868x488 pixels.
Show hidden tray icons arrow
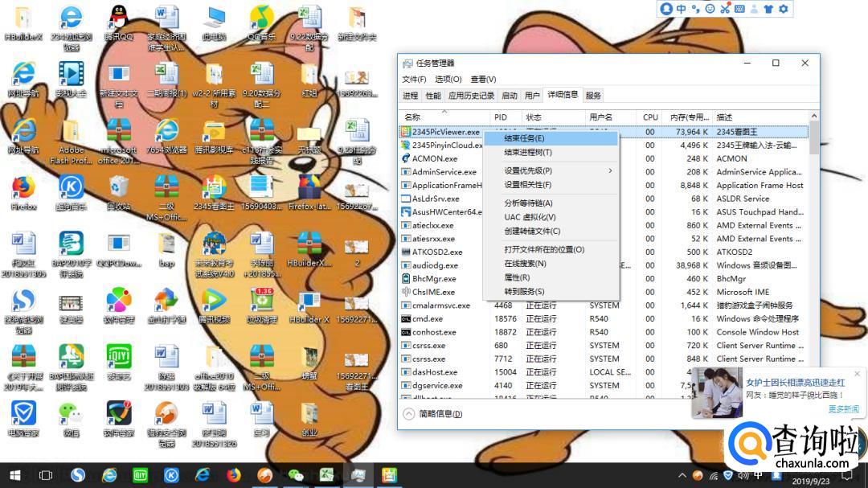682,475
